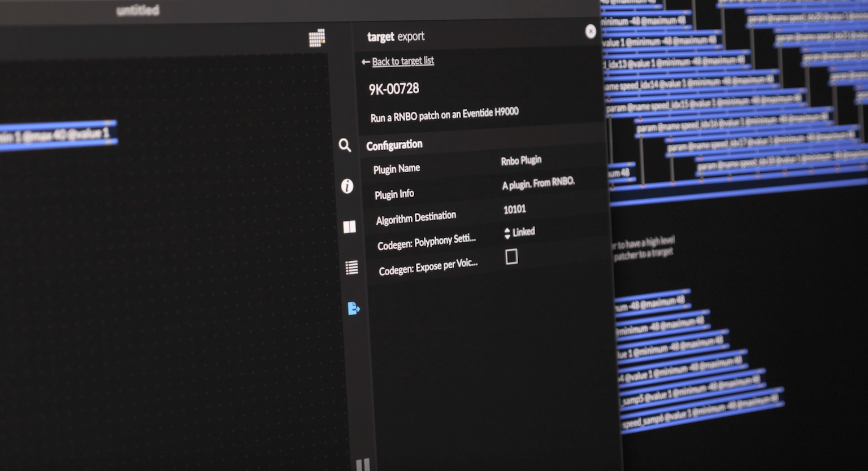Click the list view icon in sidebar
The width and height of the screenshot is (868, 471).
[x=351, y=268]
